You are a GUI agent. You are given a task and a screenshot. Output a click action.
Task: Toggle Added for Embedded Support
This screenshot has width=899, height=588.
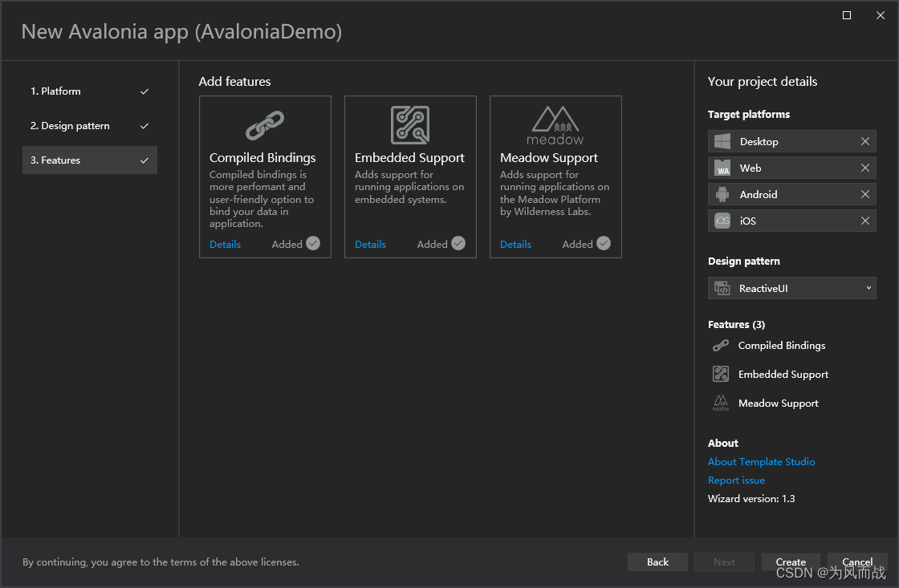coord(459,244)
